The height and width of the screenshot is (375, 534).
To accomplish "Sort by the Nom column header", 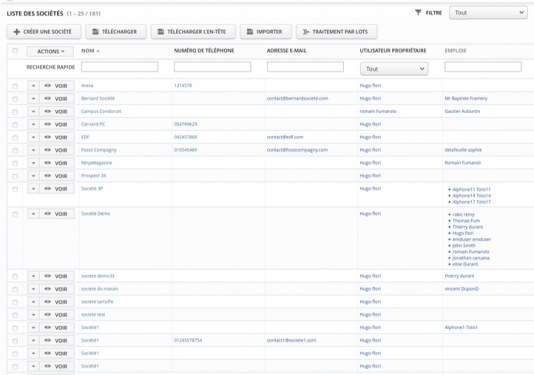I will pyautogui.click(x=90, y=51).
